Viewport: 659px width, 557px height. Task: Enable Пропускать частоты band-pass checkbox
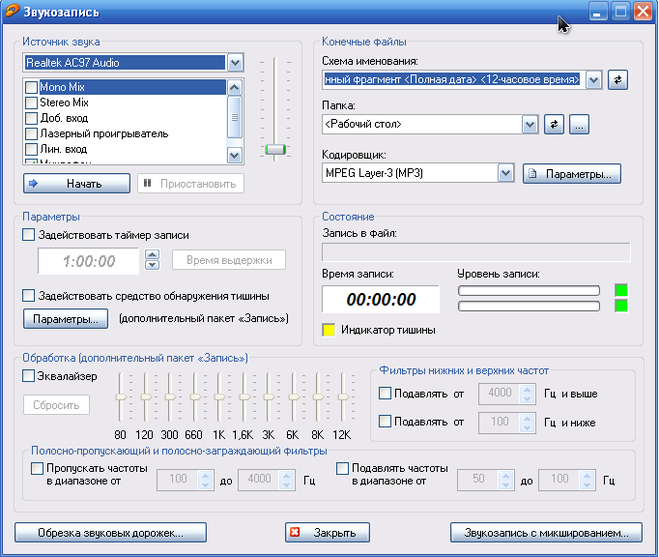click(x=37, y=468)
